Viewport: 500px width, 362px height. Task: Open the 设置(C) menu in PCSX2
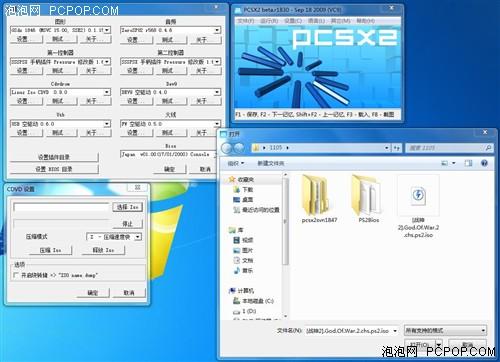293,21
